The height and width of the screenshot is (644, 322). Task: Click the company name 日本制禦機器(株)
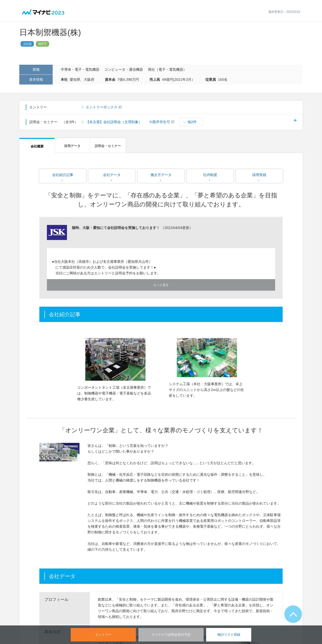50,33
